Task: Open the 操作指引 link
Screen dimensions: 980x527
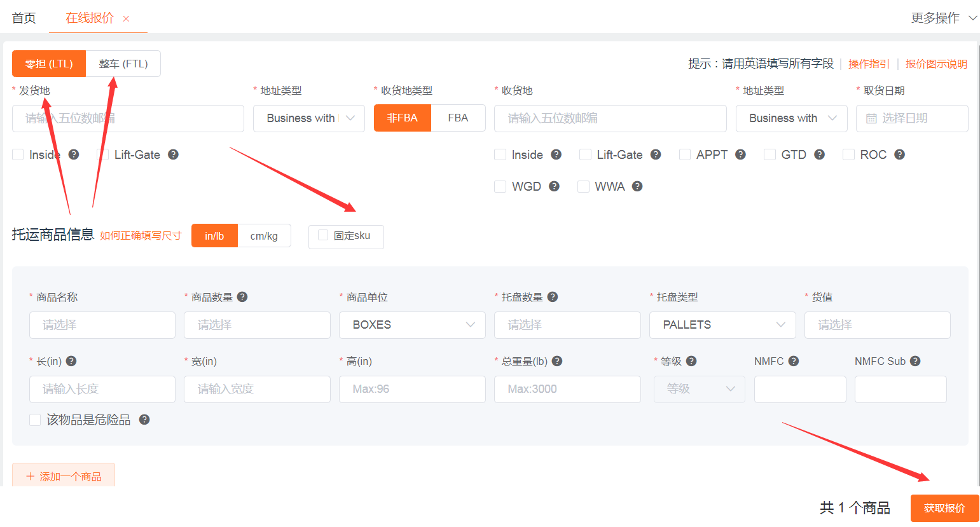Action: [x=869, y=64]
